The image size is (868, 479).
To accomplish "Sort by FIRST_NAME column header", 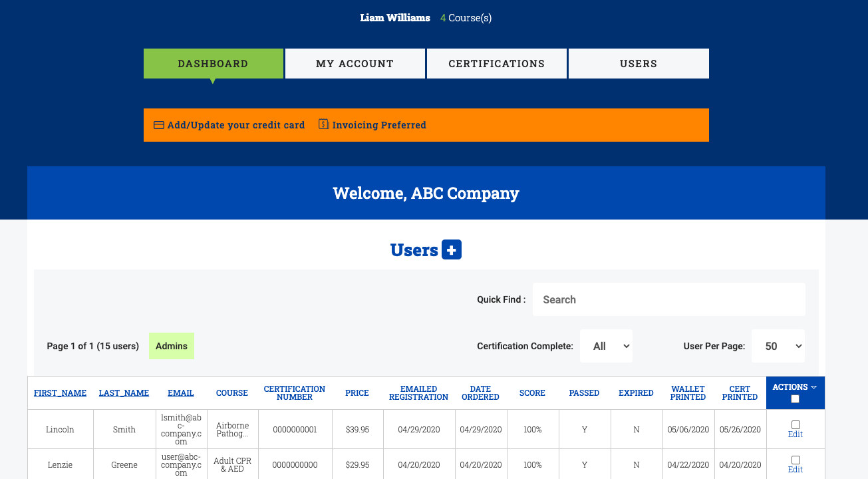I will pyautogui.click(x=61, y=393).
